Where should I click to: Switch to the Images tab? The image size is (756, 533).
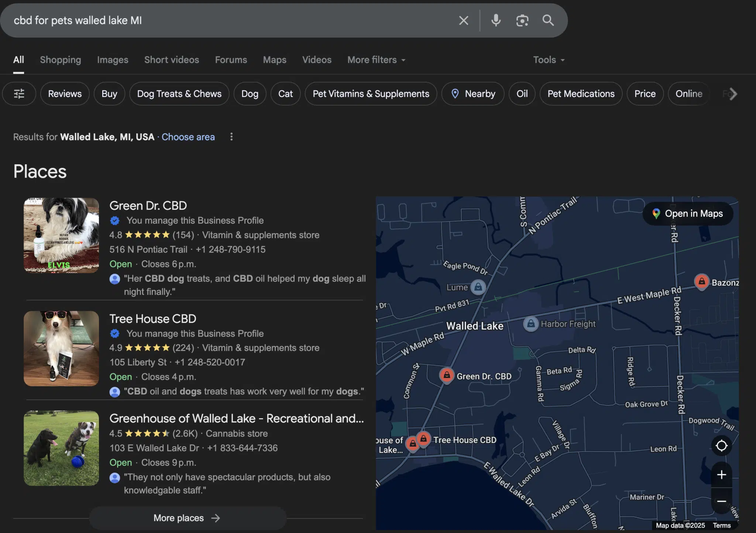(113, 60)
